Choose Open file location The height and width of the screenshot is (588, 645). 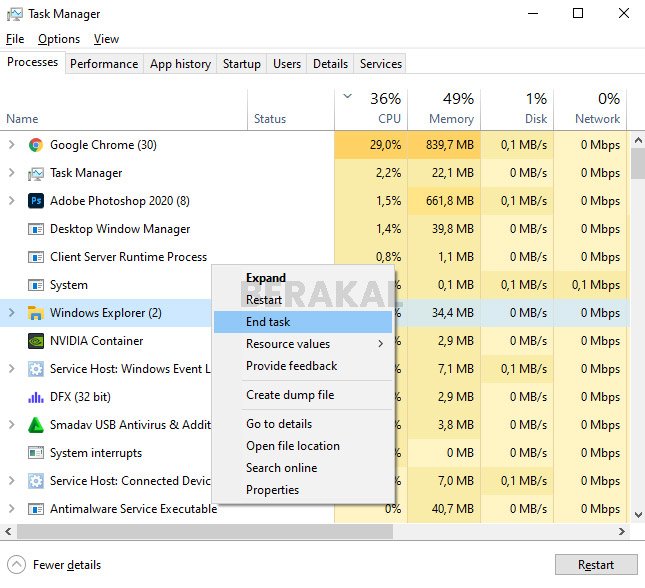coord(303,446)
